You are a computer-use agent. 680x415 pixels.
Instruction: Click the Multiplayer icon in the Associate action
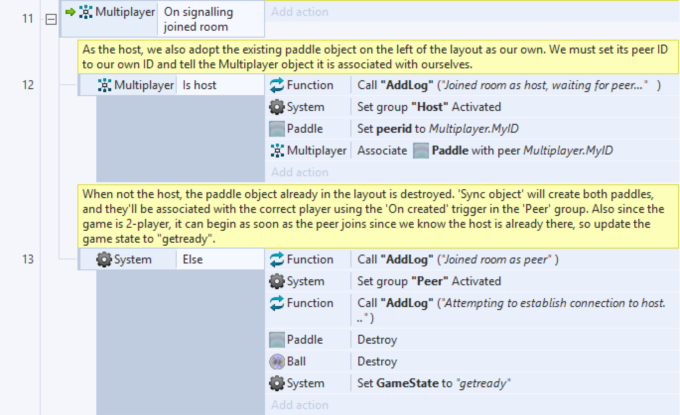point(277,150)
